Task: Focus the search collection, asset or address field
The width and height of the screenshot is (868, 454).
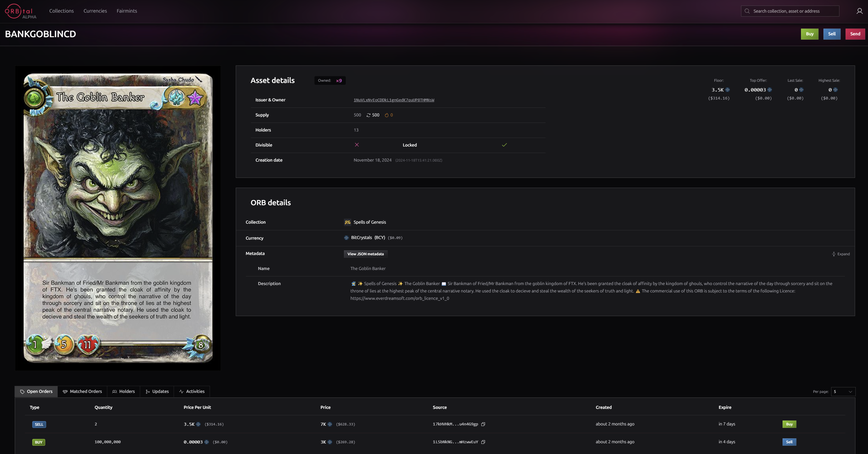Action: [x=790, y=11]
